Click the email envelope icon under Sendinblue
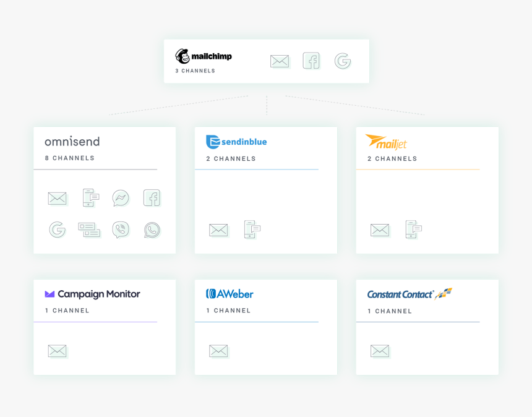The width and height of the screenshot is (532, 417). [218, 230]
